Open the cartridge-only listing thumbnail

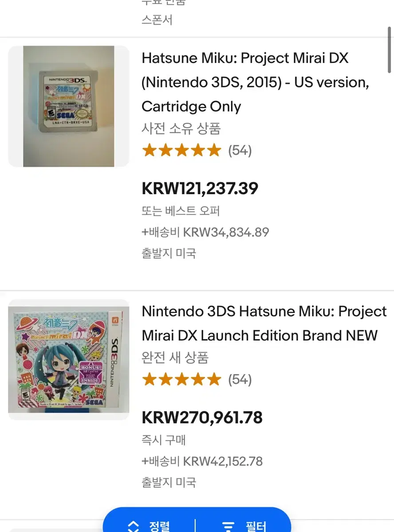pos(69,106)
